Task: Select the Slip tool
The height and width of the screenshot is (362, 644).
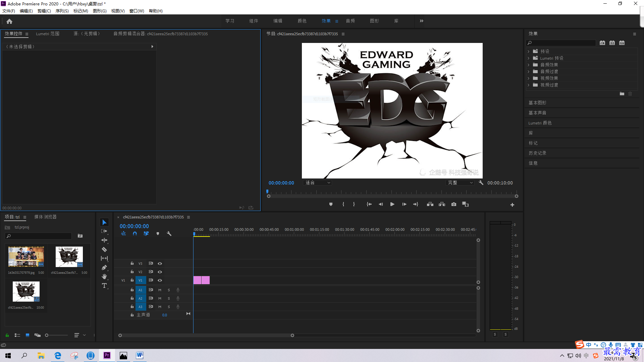Action: pos(104,258)
